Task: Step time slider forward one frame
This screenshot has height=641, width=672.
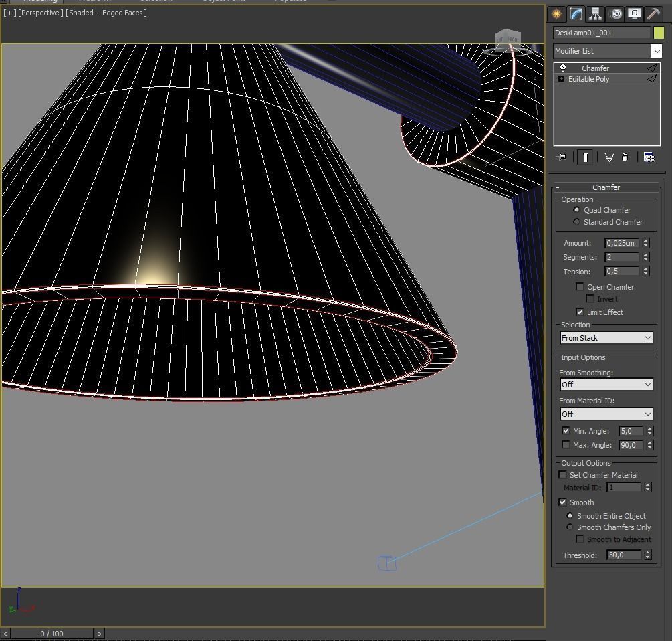Action: pyautogui.click(x=99, y=633)
